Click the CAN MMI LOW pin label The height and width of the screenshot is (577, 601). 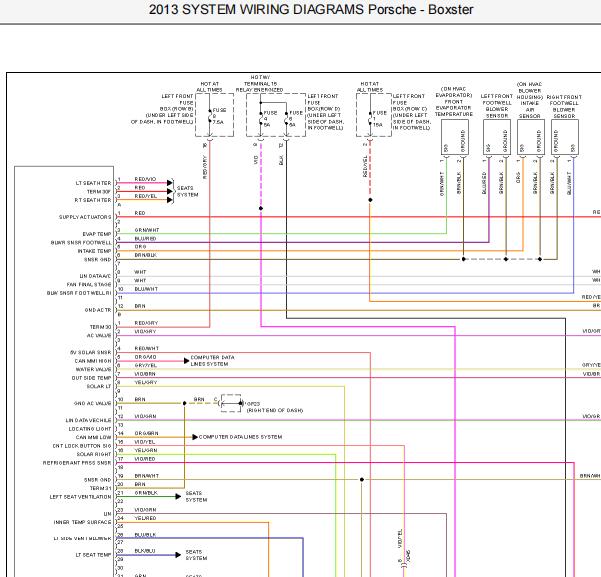click(94, 437)
